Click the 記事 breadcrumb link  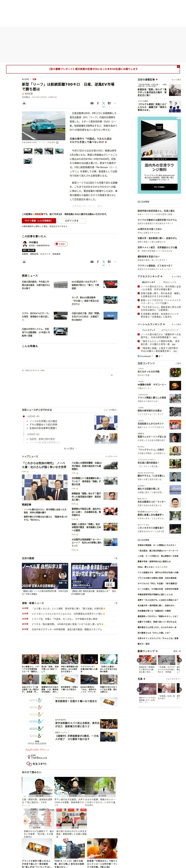tap(34, 80)
